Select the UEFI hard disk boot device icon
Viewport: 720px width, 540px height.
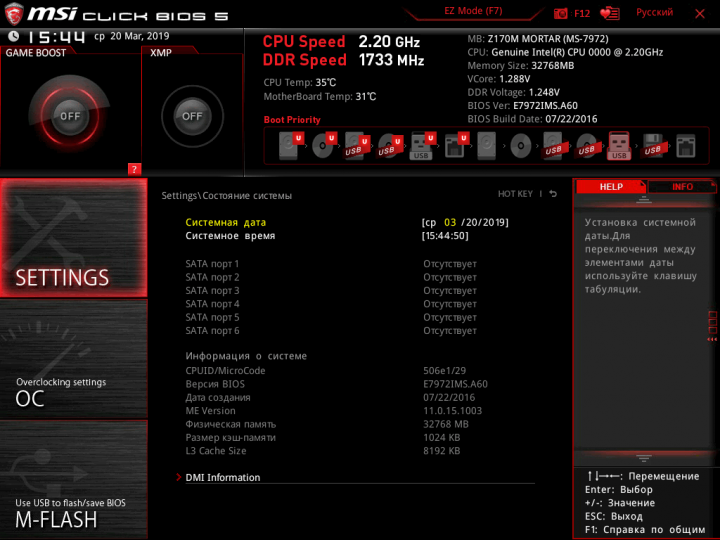pyautogui.click(x=291, y=146)
